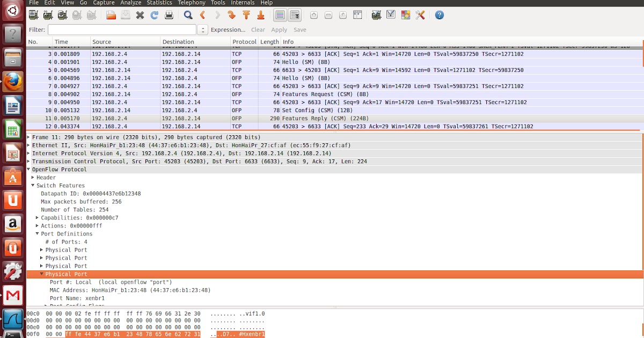644x338 pixels.
Task: Expand Ethernet II section
Action: click(29, 145)
